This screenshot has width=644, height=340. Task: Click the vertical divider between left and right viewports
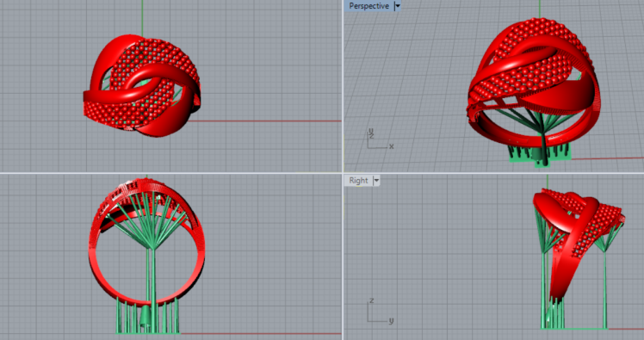click(343, 170)
